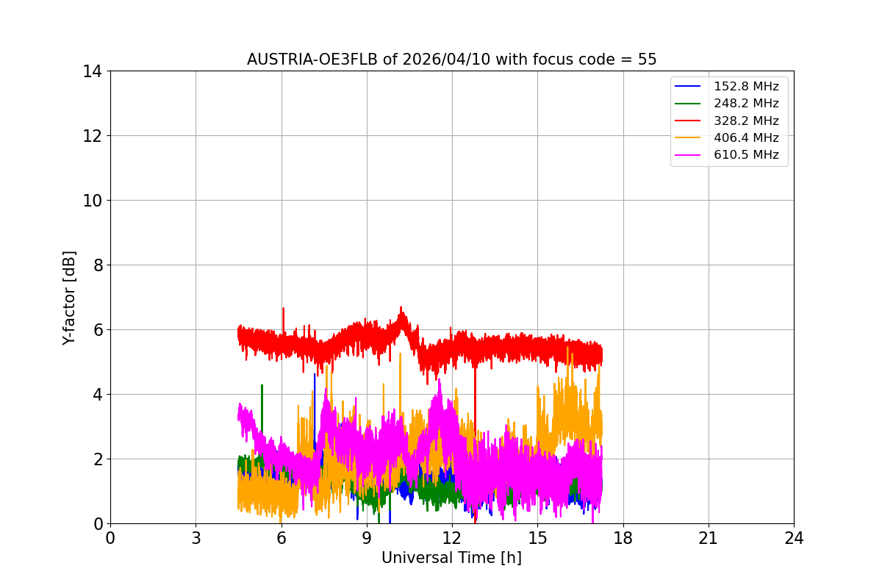Click x-axis tick label 21
Image resolution: width=882 pixels, height=588 pixels.
pyautogui.click(x=709, y=538)
